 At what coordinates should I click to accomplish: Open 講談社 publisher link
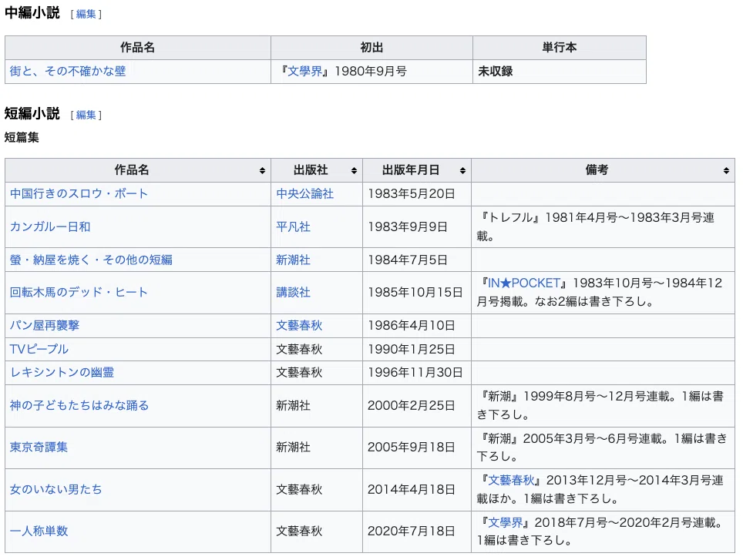294,293
